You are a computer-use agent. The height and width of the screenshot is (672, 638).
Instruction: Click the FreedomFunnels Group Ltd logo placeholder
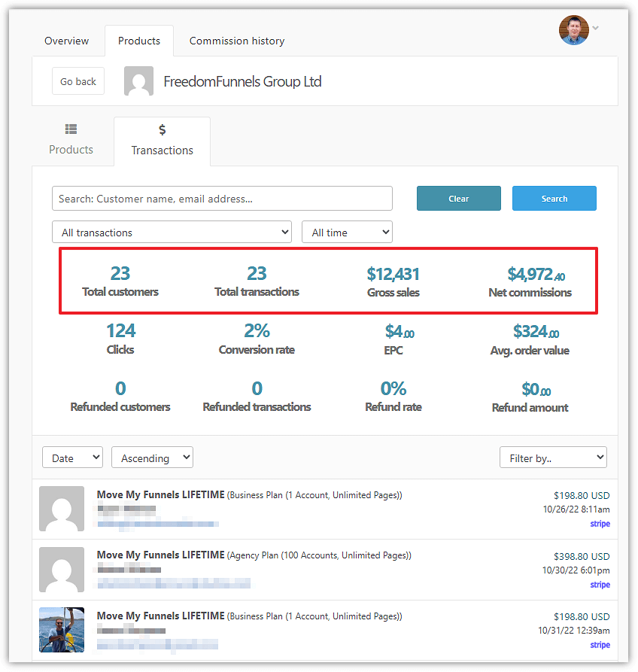pos(138,81)
